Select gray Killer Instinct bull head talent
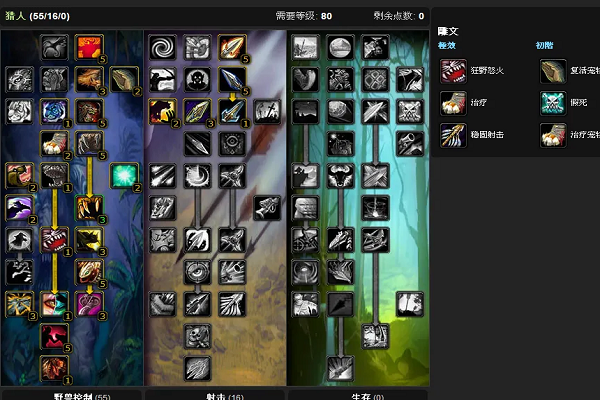Image resolution: width=600 pixels, height=400 pixels. [340, 176]
